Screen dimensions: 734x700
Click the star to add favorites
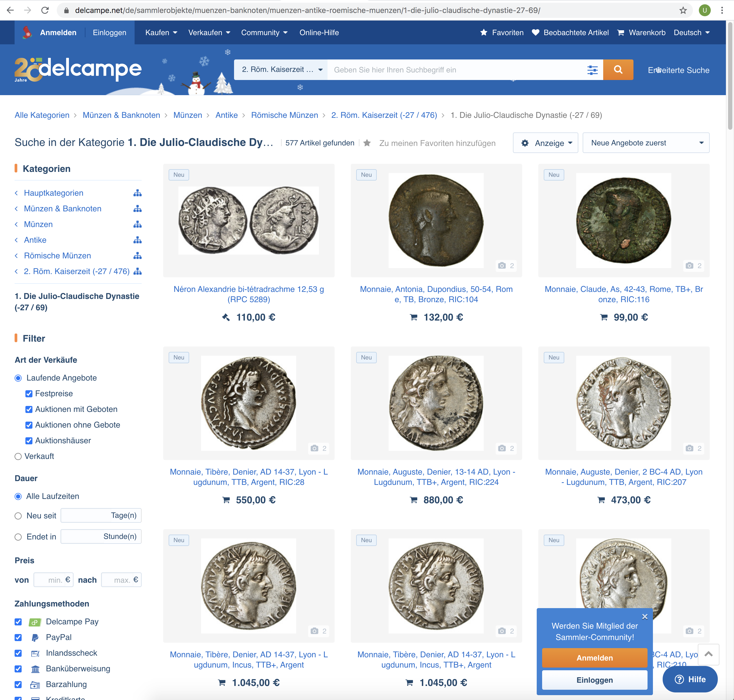[367, 143]
